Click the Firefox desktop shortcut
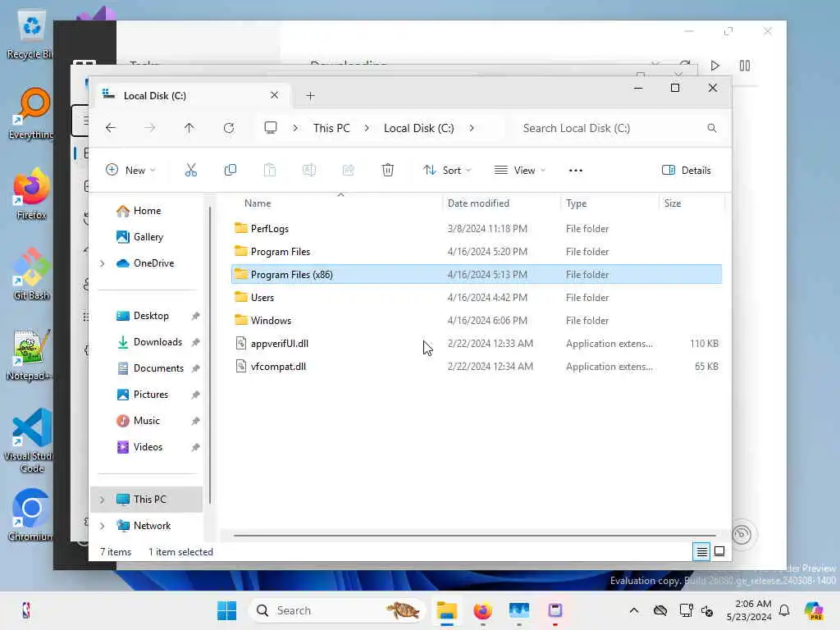 (31, 194)
